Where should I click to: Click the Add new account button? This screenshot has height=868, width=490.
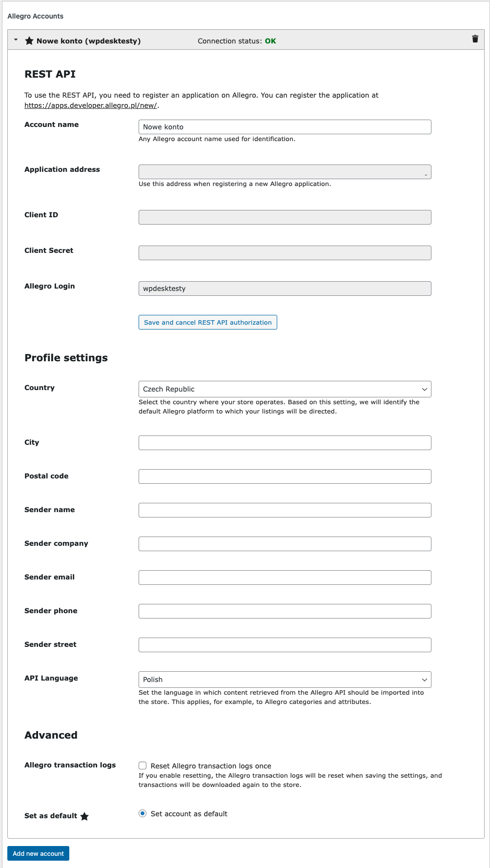pos(38,853)
